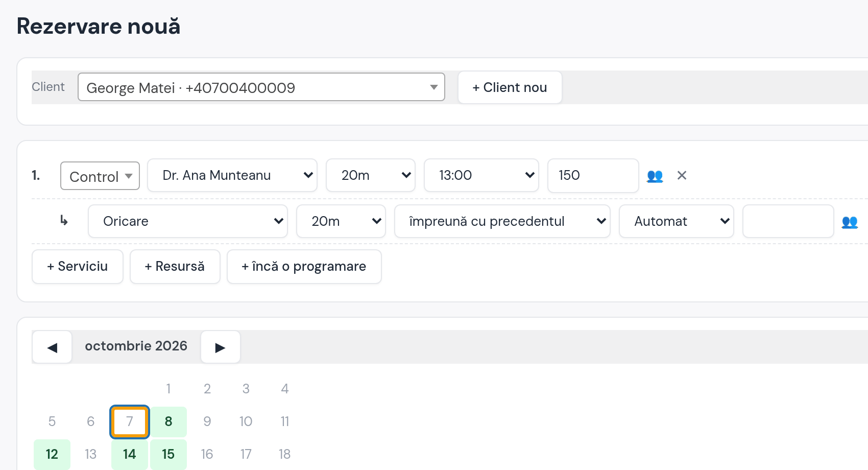868x470 pixels.
Task: Open the Control service dropdown
Action: pyautogui.click(x=100, y=176)
